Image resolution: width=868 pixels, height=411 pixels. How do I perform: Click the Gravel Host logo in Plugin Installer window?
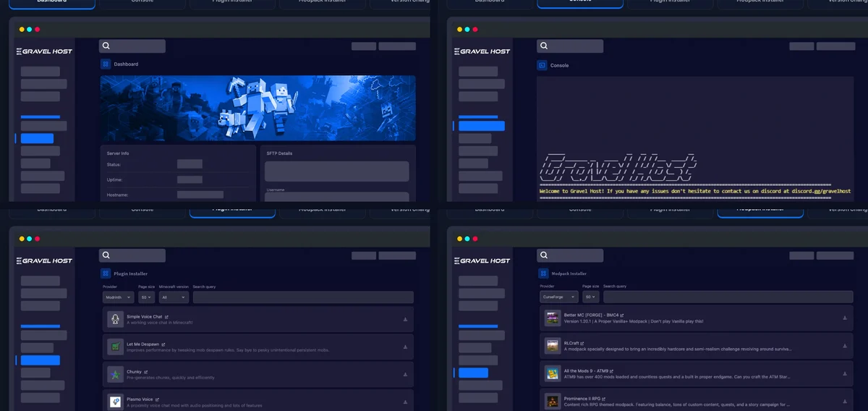44,260
